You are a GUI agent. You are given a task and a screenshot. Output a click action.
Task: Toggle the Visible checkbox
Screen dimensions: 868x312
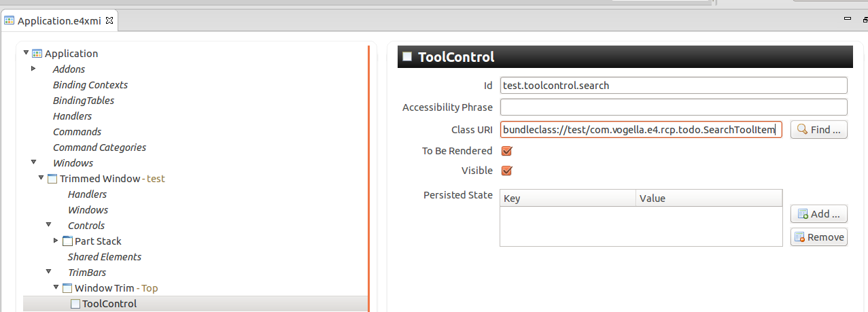tap(506, 171)
